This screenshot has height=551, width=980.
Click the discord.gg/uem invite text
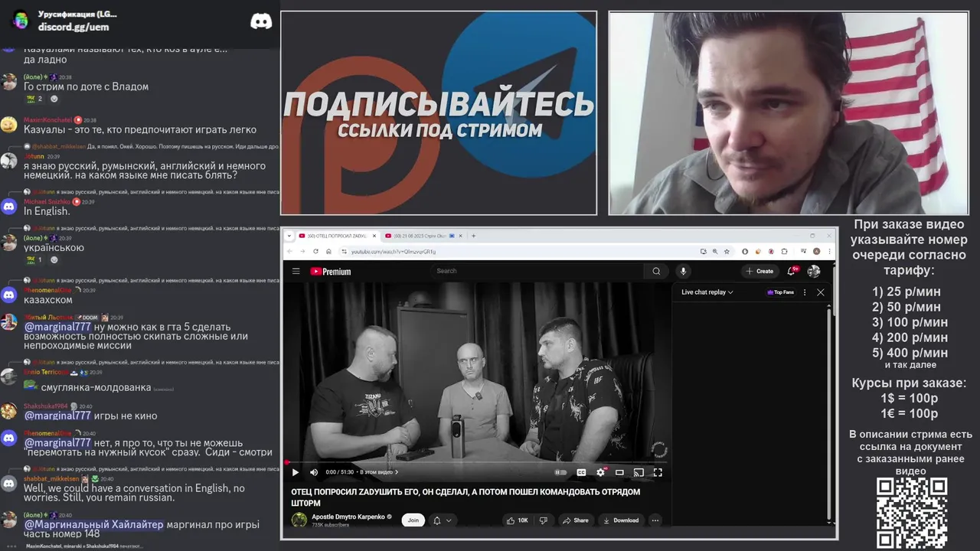tap(73, 27)
